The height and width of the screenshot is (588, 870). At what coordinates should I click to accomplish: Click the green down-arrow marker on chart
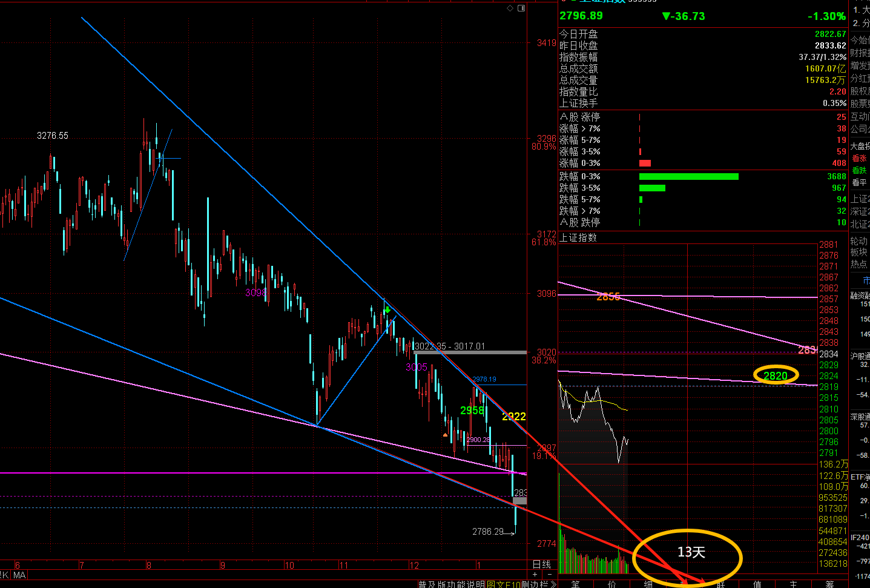tap(387, 309)
